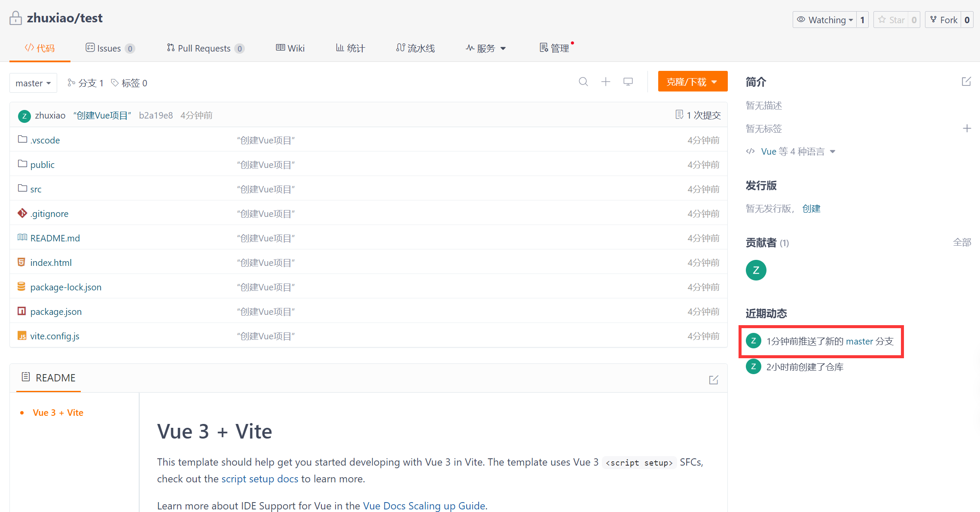This screenshot has height=512, width=980.
Task: Open the master branch dropdown
Action: (x=33, y=83)
